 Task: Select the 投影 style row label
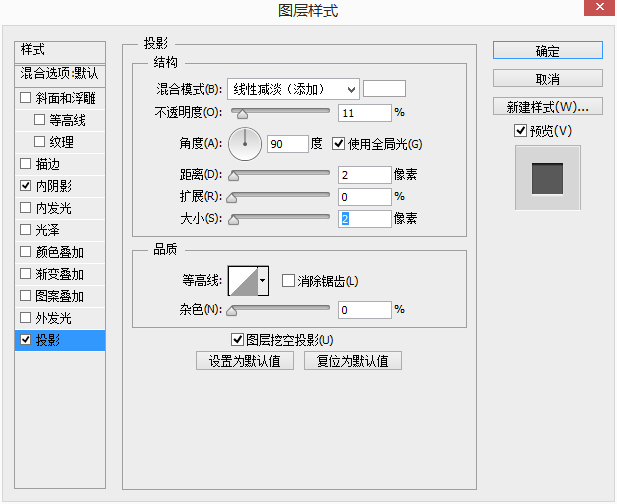pos(48,340)
